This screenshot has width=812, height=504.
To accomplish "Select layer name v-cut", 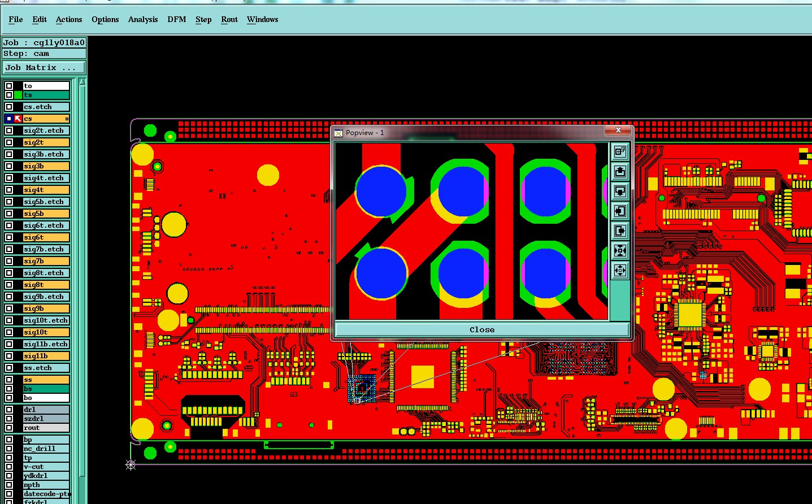I will (x=46, y=467).
